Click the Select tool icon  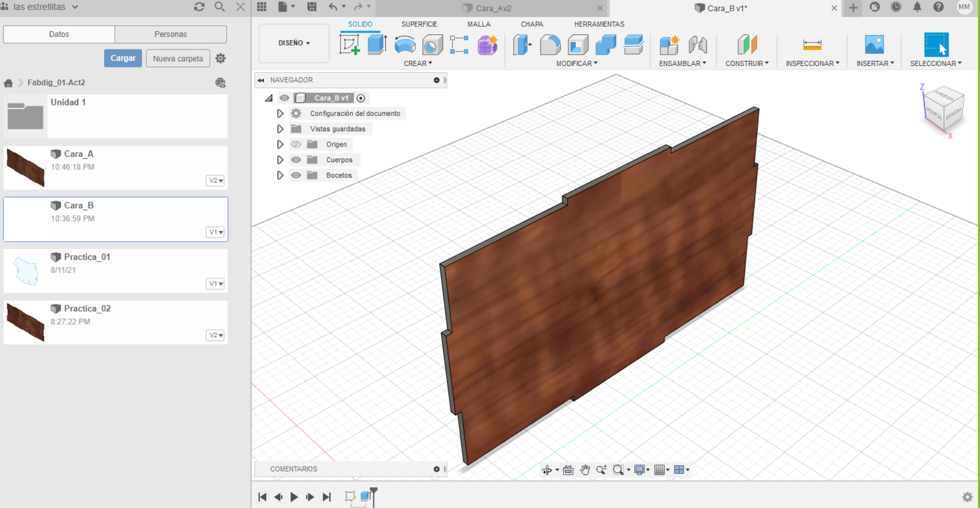(936, 44)
